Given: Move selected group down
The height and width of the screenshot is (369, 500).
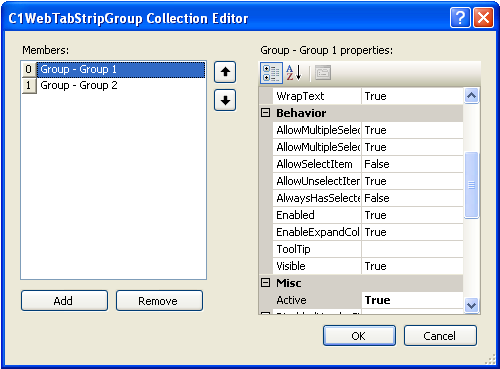Looking at the screenshot, I should point(225,100).
